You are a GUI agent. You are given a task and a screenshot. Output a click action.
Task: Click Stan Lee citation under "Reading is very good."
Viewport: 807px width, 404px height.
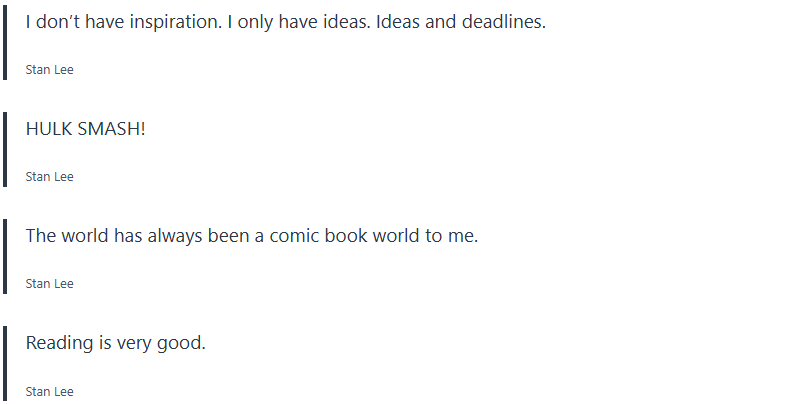click(49, 392)
